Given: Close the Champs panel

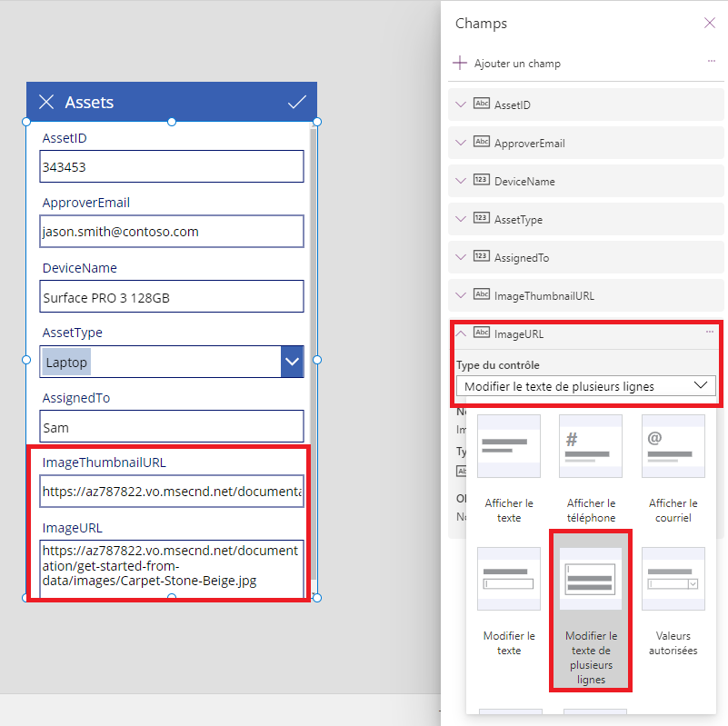Looking at the screenshot, I should (x=710, y=23).
